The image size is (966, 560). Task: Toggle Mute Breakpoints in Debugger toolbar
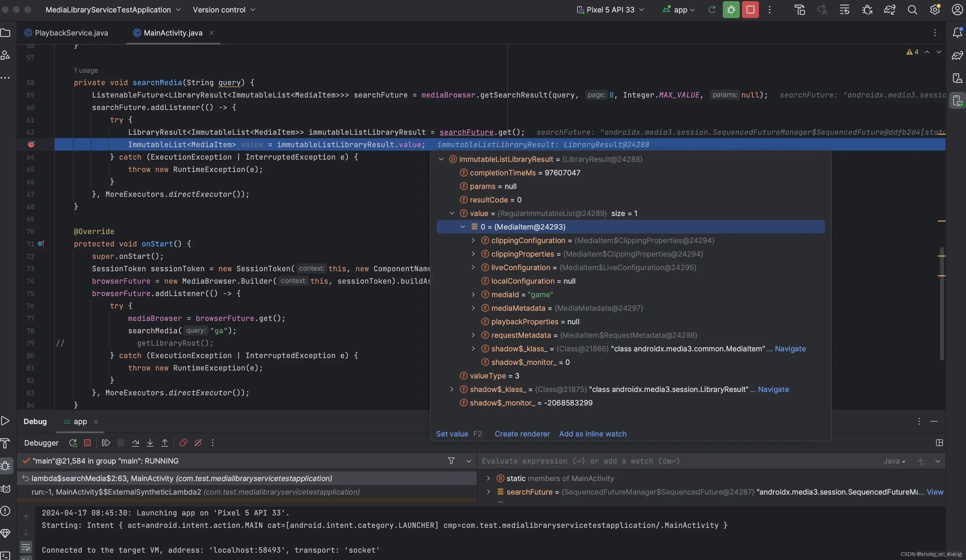pos(198,443)
